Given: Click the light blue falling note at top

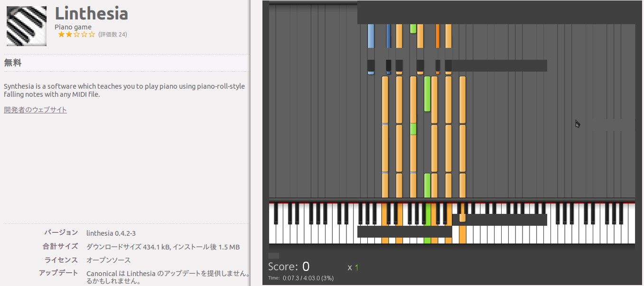Looking at the screenshot, I should tap(371, 36).
